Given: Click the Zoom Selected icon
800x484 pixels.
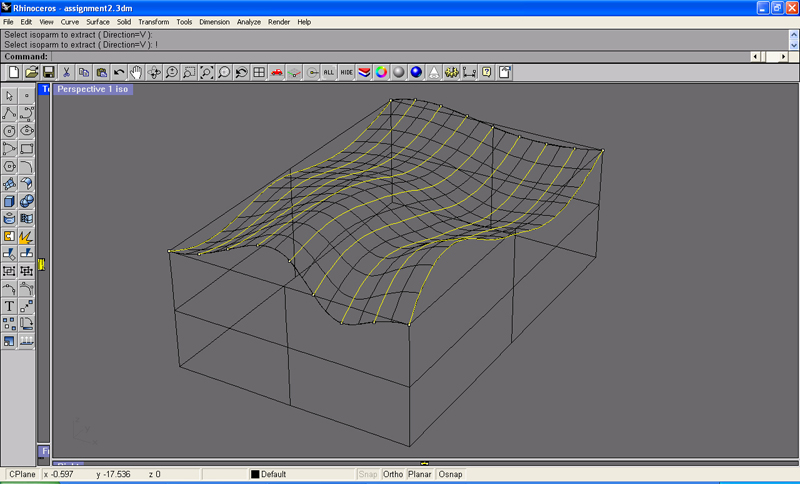Looking at the screenshot, I should [x=223, y=72].
